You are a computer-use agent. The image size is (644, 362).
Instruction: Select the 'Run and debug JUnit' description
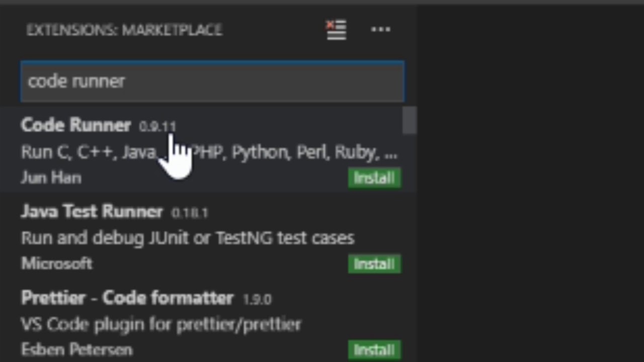(188, 238)
